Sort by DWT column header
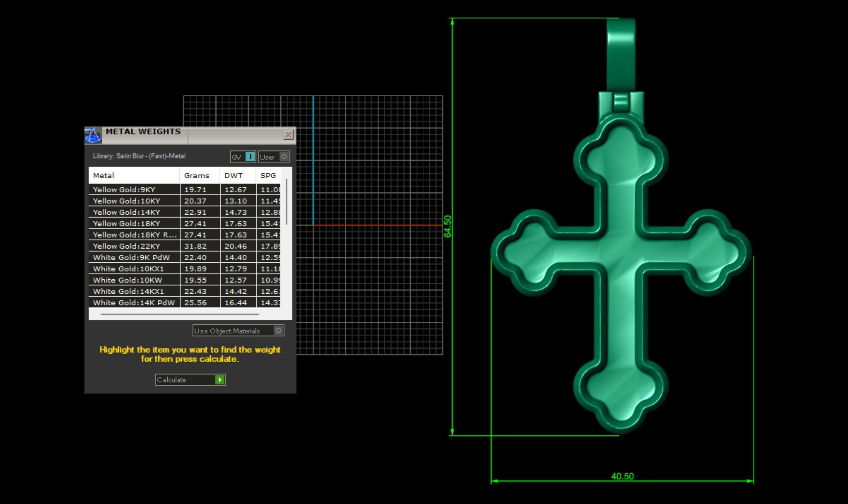Viewport: 848px width, 504px height. click(238, 176)
